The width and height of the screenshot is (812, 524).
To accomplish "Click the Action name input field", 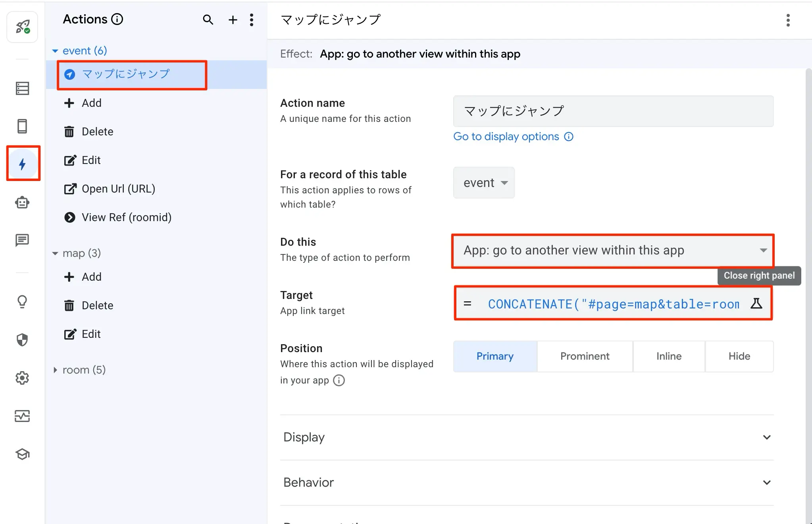I will (x=613, y=111).
